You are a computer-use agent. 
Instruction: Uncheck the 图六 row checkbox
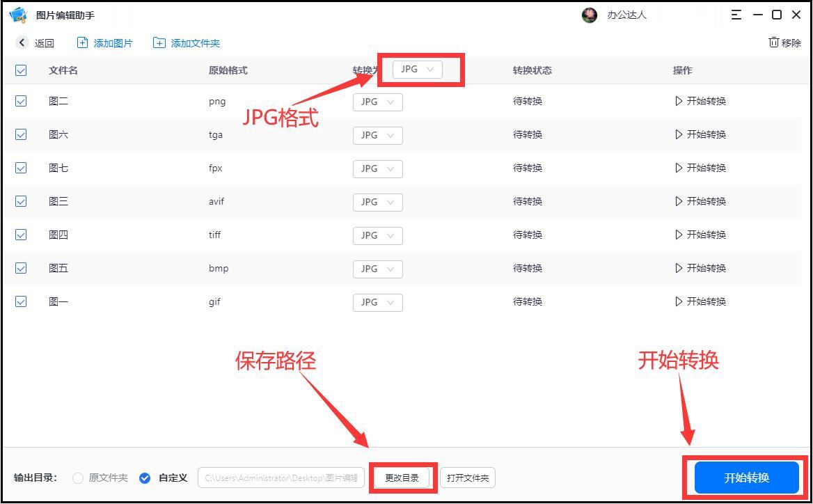tap(20, 134)
